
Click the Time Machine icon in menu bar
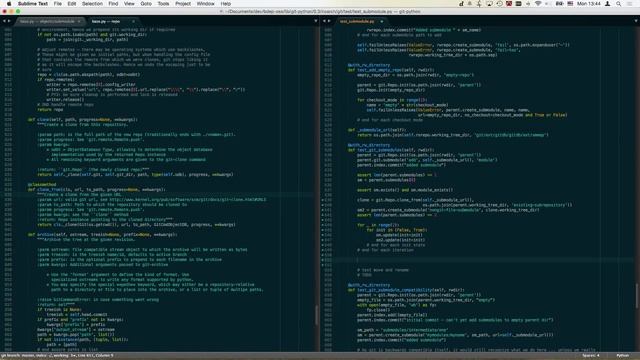click(499, 4)
